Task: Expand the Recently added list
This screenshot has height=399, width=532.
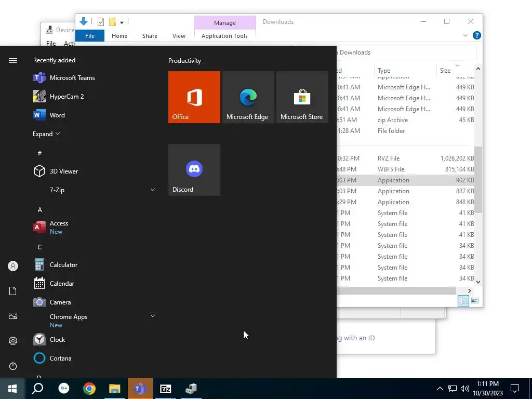Action: point(46,134)
